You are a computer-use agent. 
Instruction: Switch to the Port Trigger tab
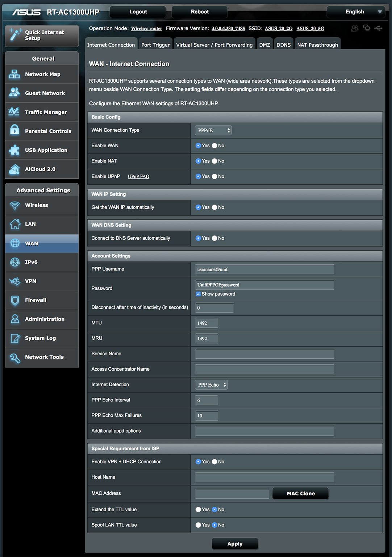point(155,45)
